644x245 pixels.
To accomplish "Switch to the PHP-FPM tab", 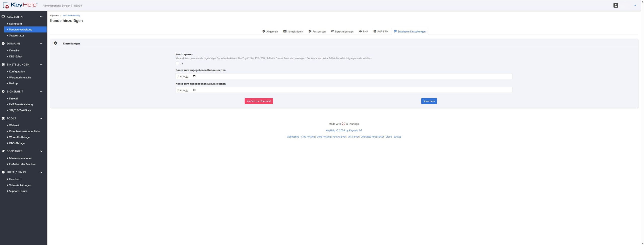I will pyautogui.click(x=381, y=32).
